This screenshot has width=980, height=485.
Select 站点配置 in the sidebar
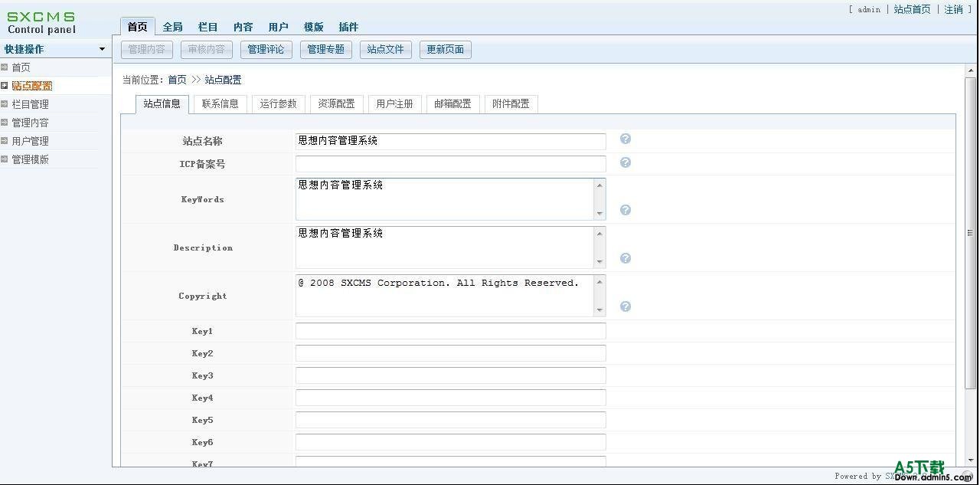(32, 86)
